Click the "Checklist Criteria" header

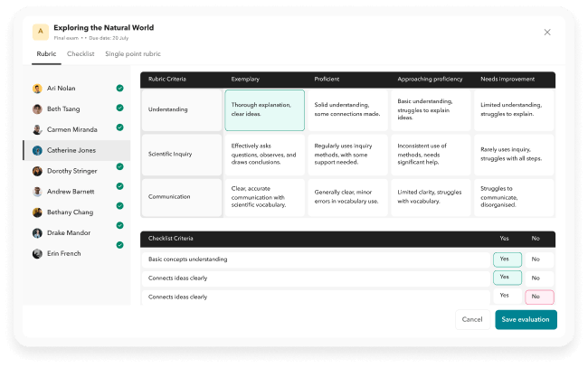click(x=171, y=239)
